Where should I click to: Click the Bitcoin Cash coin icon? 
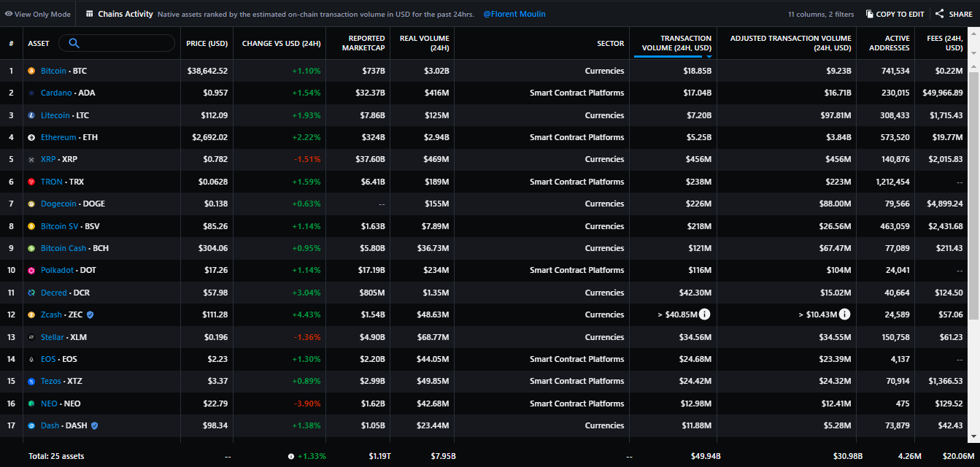[31, 248]
